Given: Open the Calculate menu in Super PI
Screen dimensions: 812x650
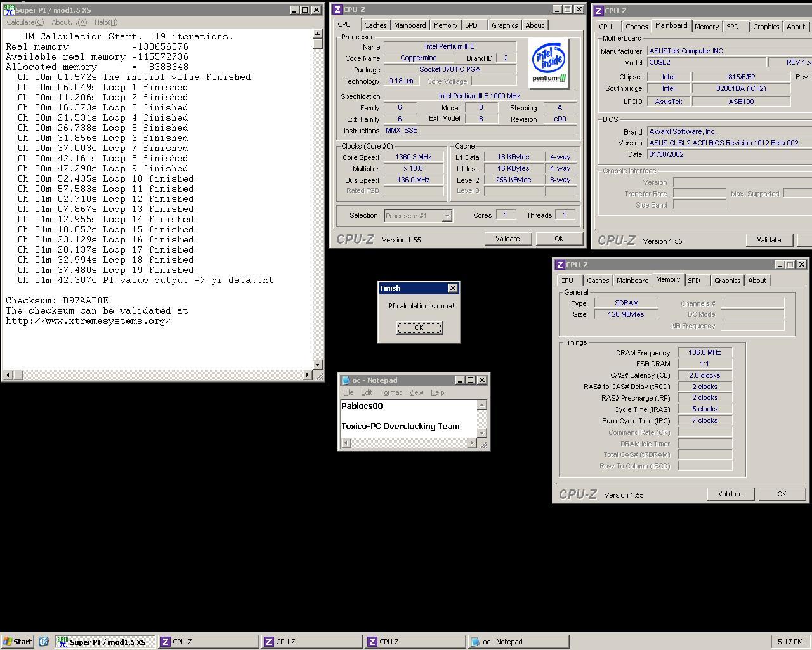Looking at the screenshot, I should click(25, 22).
